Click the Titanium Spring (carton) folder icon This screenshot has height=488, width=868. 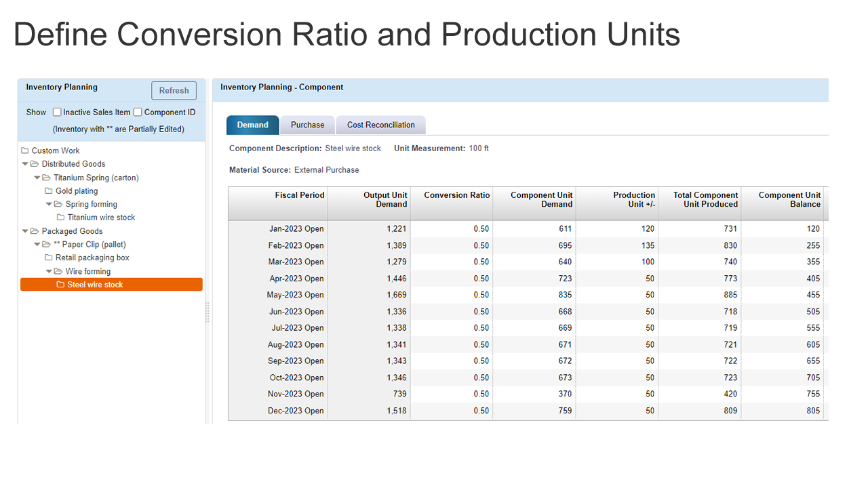(46, 178)
